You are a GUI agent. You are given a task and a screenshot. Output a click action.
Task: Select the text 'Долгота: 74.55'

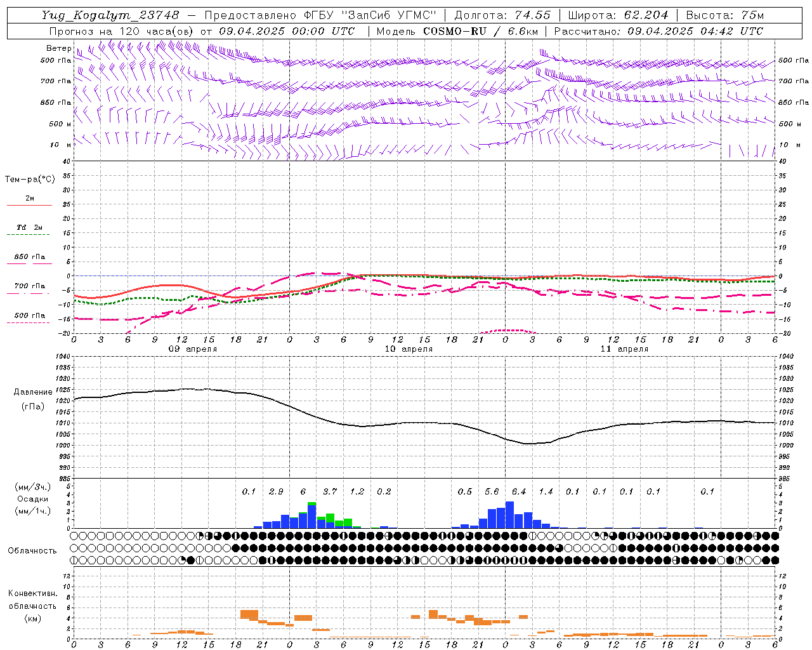pyautogui.click(x=502, y=15)
